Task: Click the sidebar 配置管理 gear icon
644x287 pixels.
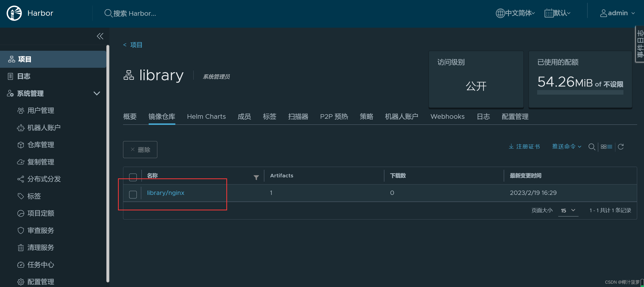Action: [21, 282]
